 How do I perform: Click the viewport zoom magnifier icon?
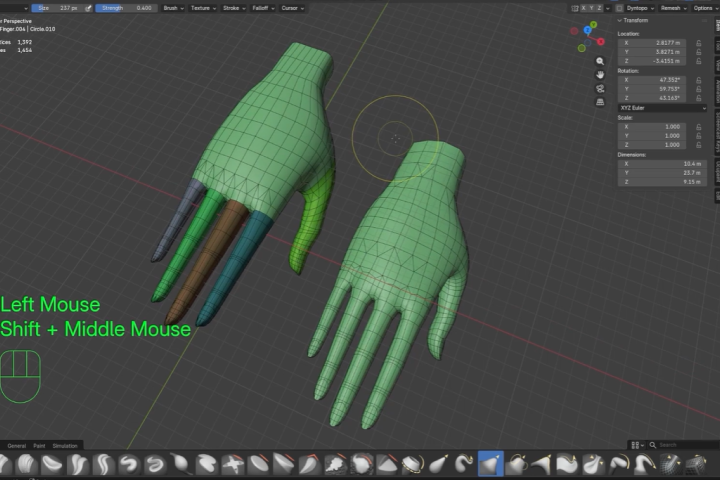pyautogui.click(x=600, y=61)
